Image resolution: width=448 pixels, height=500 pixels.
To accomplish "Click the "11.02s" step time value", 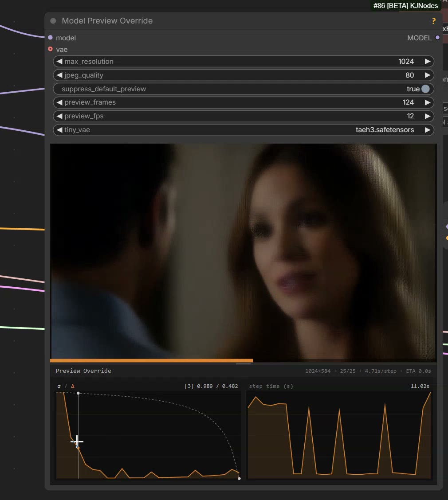I will click(x=420, y=386).
